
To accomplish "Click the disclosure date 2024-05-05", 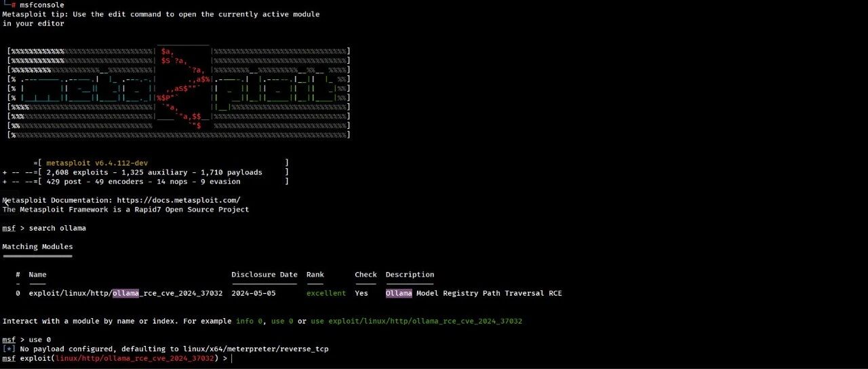I will [254, 294].
